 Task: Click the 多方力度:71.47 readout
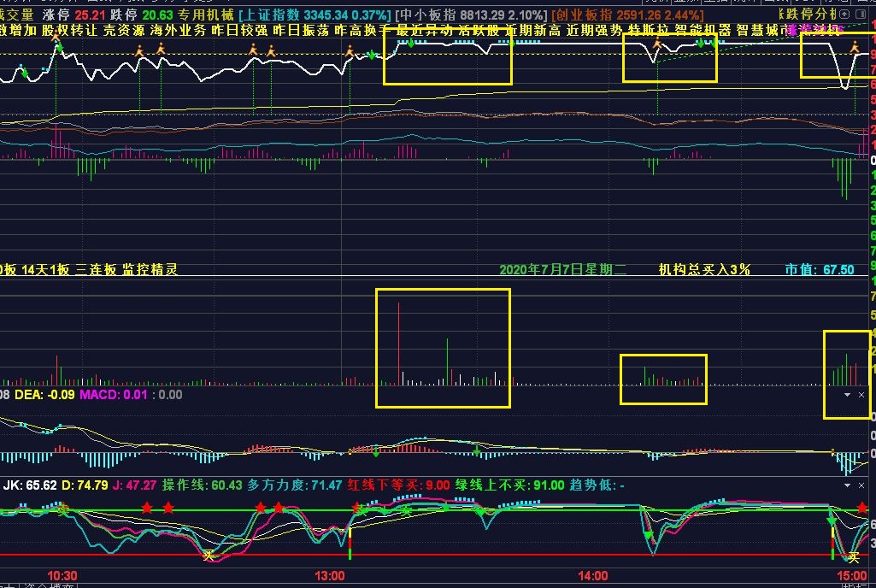(294, 485)
